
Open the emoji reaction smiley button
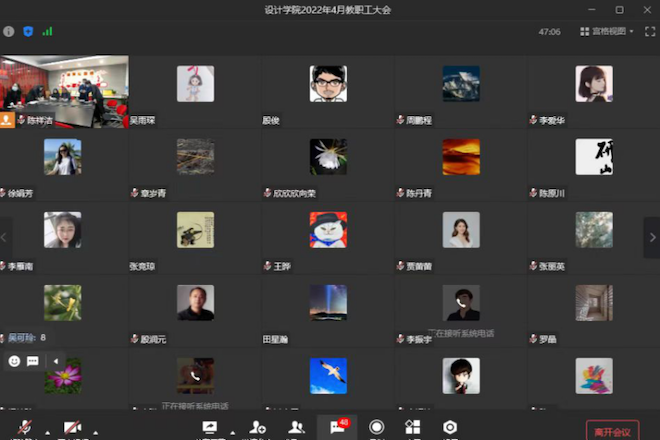pos(15,361)
